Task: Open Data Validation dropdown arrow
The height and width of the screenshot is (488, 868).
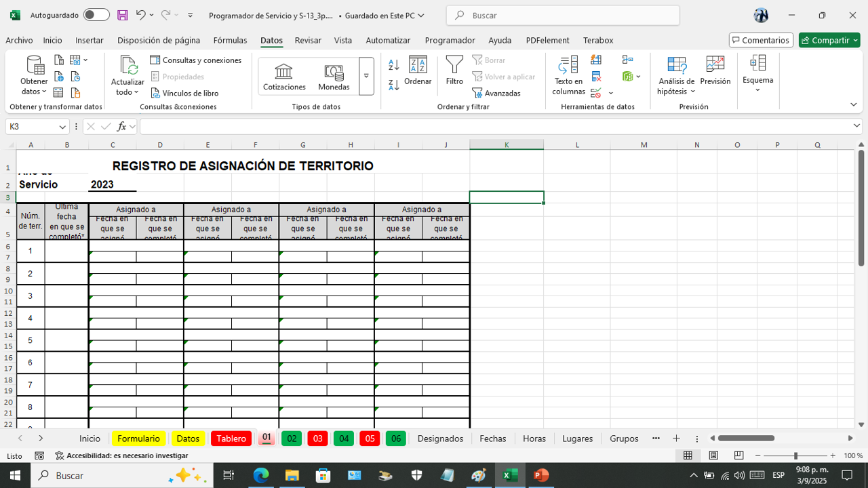Action: (611, 93)
